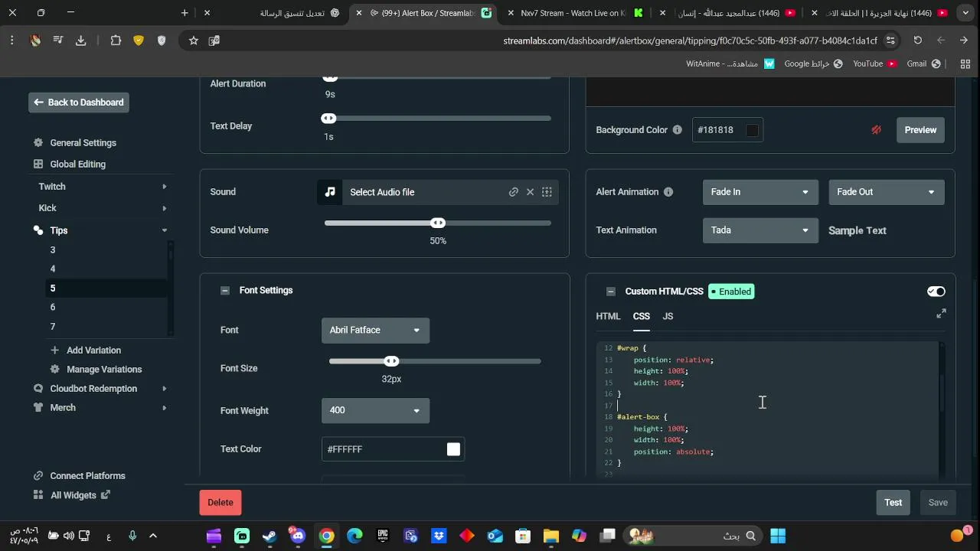Expand the Kick section arrow
The image size is (980, 551).
point(164,208)
